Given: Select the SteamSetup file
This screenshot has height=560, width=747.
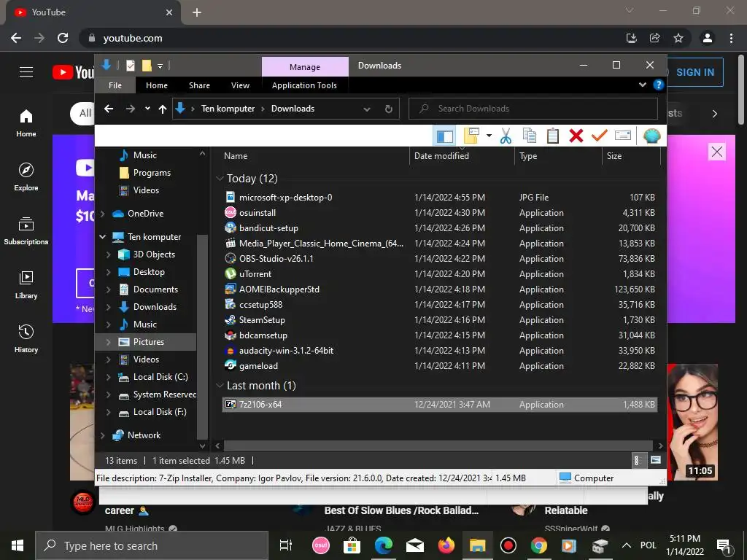Looking at the screenshot, I should pyautogui.click(x=440, y=319).
